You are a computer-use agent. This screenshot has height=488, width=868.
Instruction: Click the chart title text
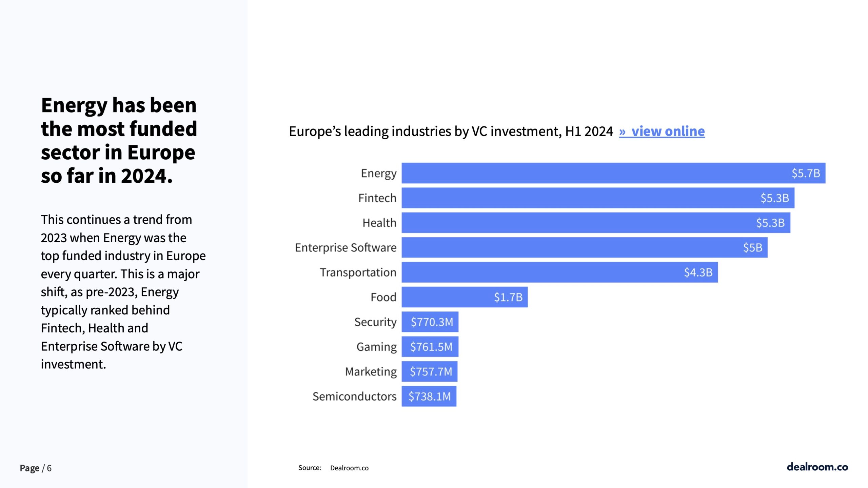click(451, 131)
